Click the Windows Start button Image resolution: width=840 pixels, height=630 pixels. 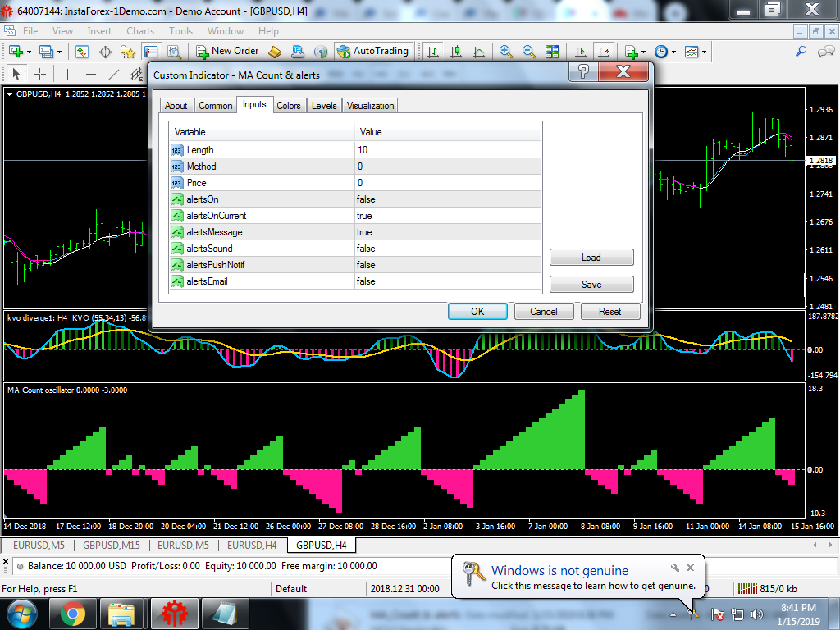[x=21, y=614]
